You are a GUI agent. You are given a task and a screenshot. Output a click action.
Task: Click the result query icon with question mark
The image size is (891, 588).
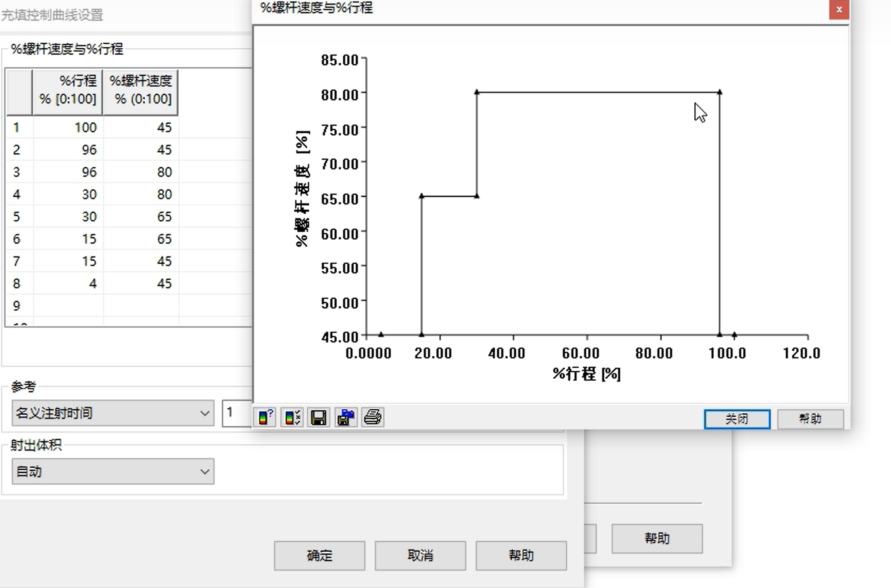pyautogui.click(x=265, y=417)
